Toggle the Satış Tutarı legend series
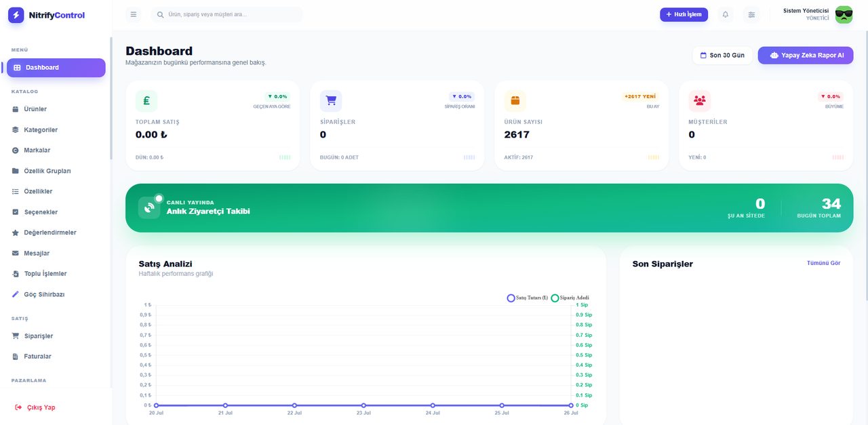Image resolution: width=868 pixels, height=425 pixels. pos(528,298)
